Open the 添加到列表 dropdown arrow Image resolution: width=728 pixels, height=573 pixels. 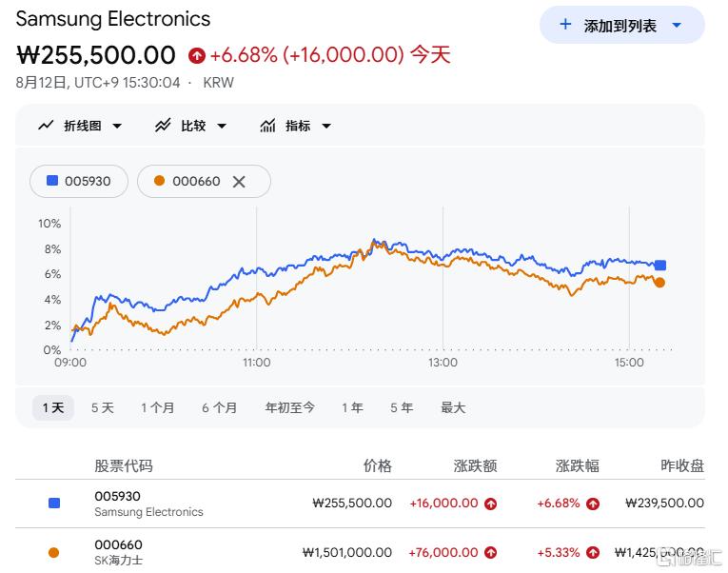tap(677, 25)
